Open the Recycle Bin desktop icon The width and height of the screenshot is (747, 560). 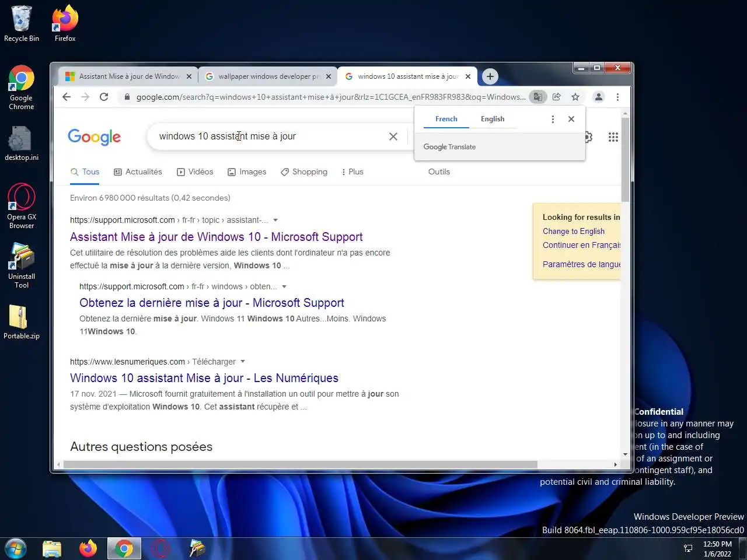(22, 24)
